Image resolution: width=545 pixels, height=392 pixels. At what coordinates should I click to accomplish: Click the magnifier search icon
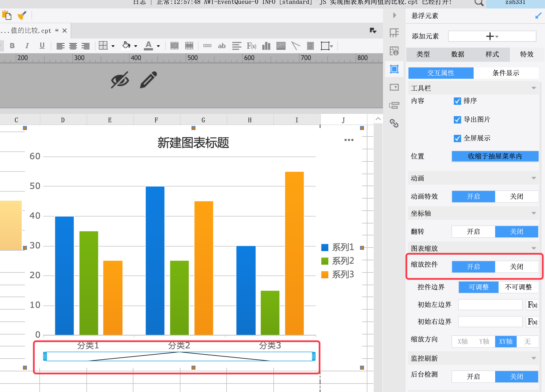(479, 3)
